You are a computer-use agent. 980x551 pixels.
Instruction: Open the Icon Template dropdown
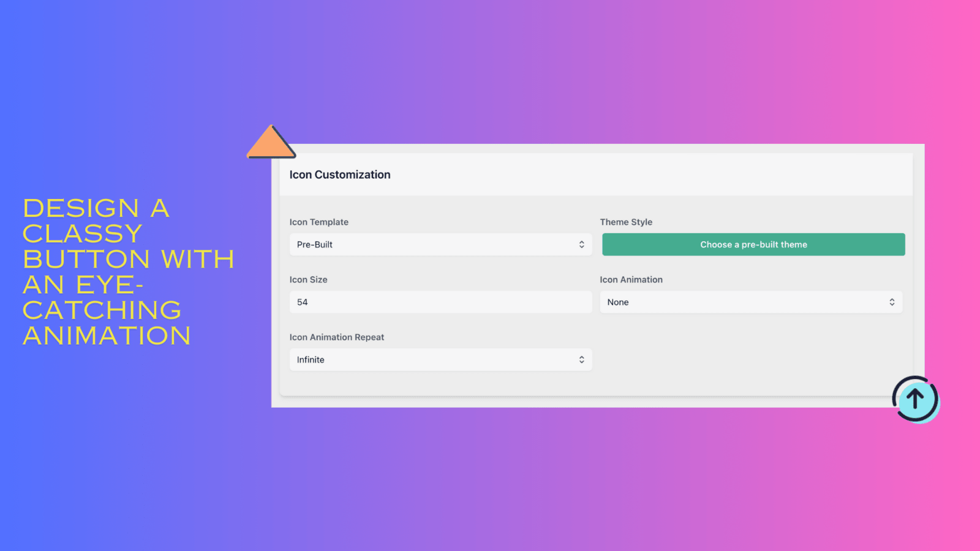tap(440, 244)
